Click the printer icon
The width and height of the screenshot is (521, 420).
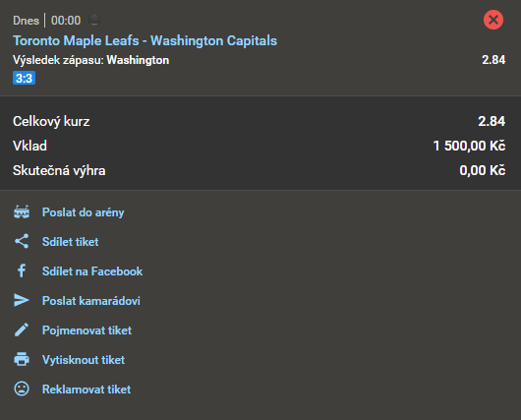(x=22, y=359)
